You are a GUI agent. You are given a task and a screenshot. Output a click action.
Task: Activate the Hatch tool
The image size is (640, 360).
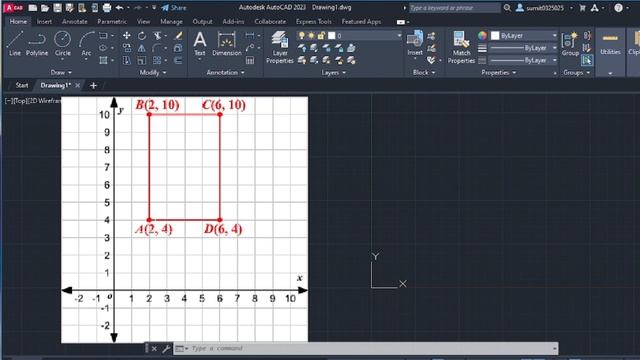103,60
